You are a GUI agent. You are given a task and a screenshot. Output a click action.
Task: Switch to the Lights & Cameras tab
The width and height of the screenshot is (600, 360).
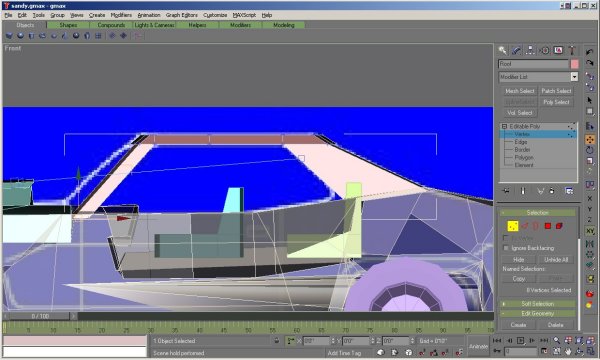pos(154,25)
